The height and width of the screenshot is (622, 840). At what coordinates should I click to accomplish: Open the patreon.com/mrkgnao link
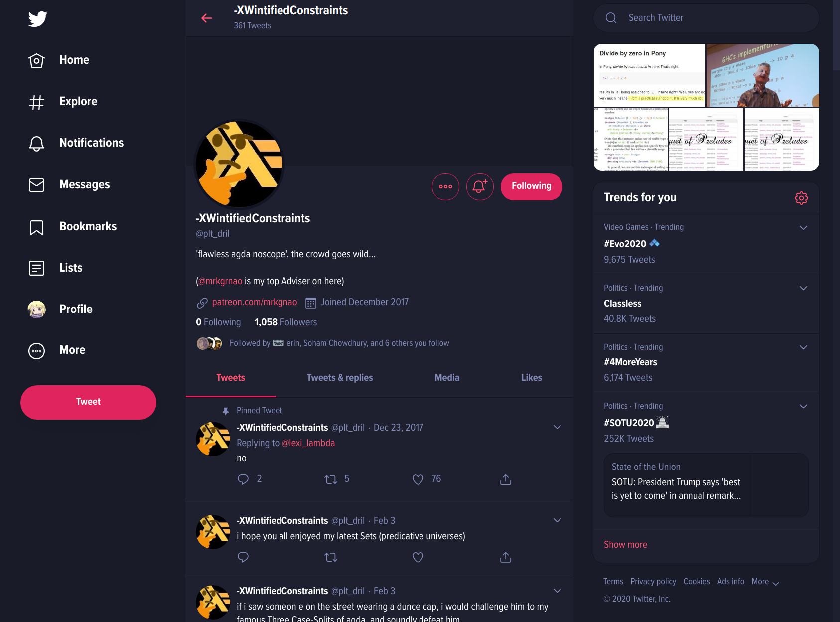[255, 302]
